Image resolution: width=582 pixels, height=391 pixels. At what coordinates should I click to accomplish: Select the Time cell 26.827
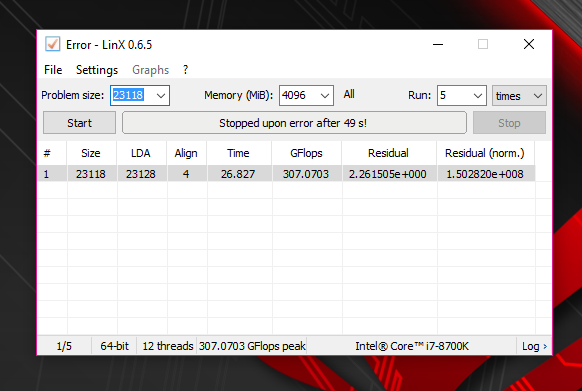pos(239,174)
